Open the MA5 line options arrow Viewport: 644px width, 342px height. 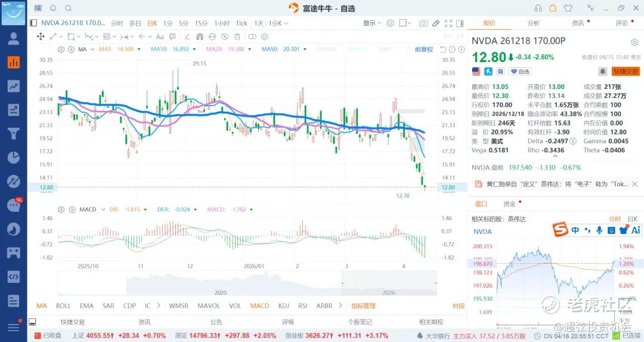[x=139, y=50]
